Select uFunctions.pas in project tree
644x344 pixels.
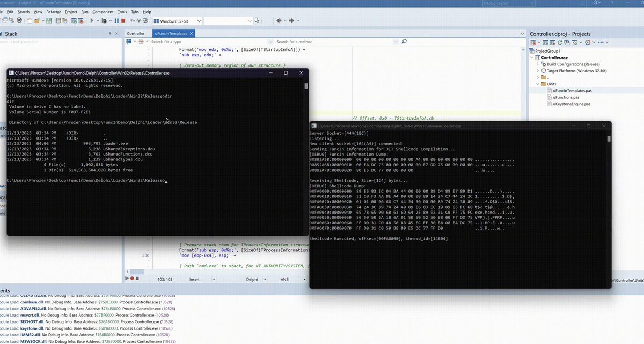[566, 97]
